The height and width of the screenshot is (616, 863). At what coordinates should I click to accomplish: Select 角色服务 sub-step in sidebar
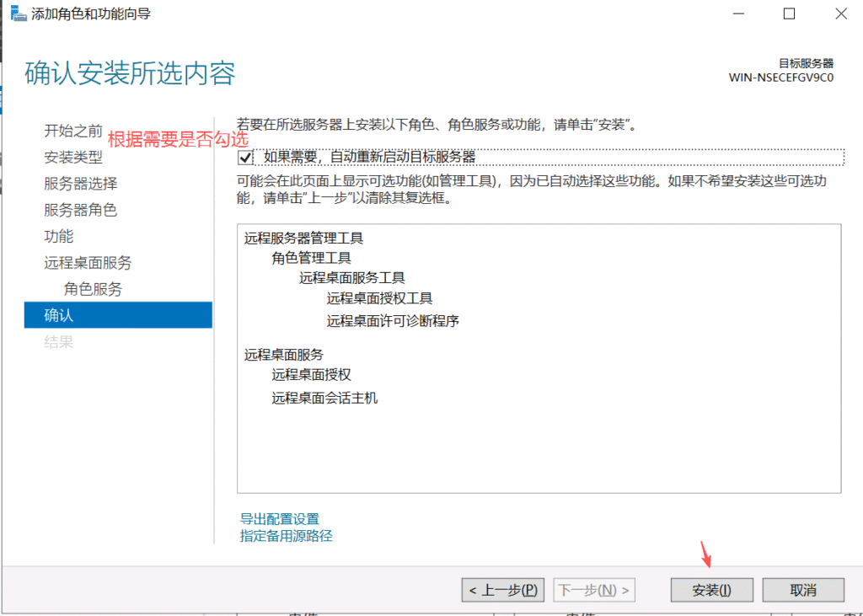(x=93, y=289)
